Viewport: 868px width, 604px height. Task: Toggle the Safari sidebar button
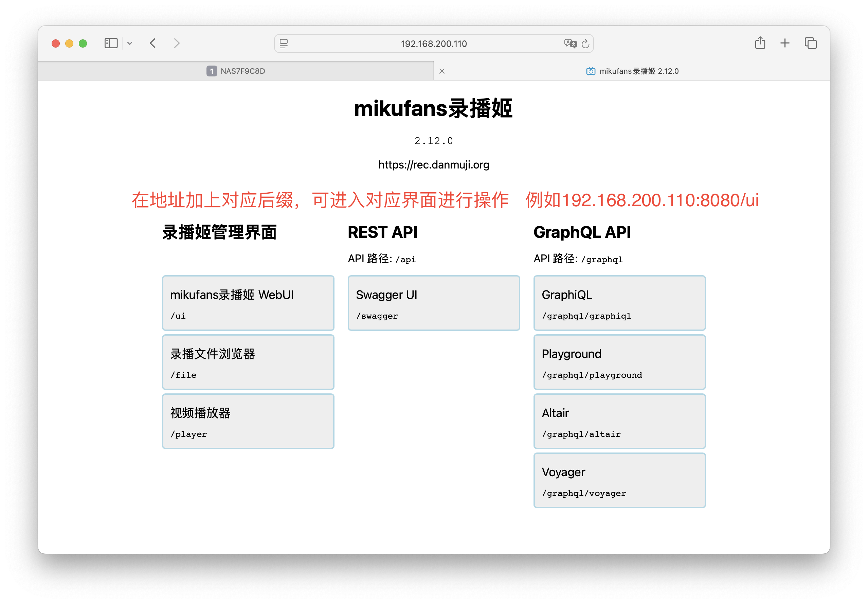(111, 43)
